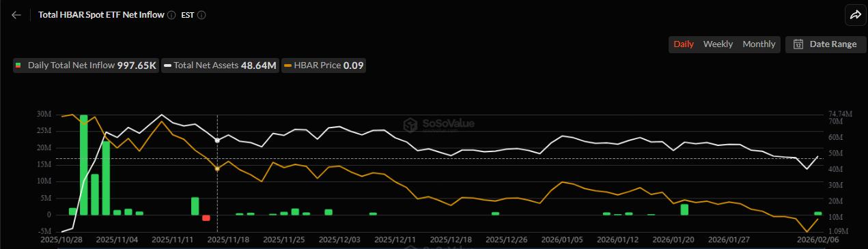Click the EST timezone label
The height and width of the screenshot is (249, 868).
(x=188, y=14)
